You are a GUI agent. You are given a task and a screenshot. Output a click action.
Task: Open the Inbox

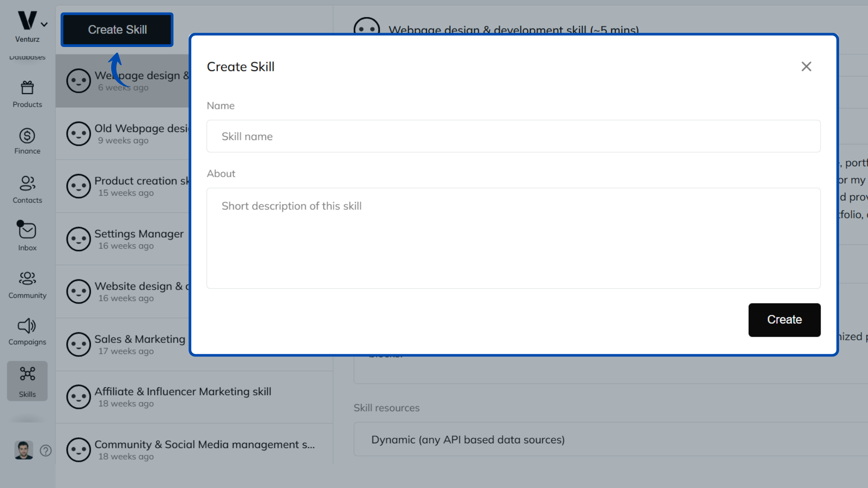27,235
